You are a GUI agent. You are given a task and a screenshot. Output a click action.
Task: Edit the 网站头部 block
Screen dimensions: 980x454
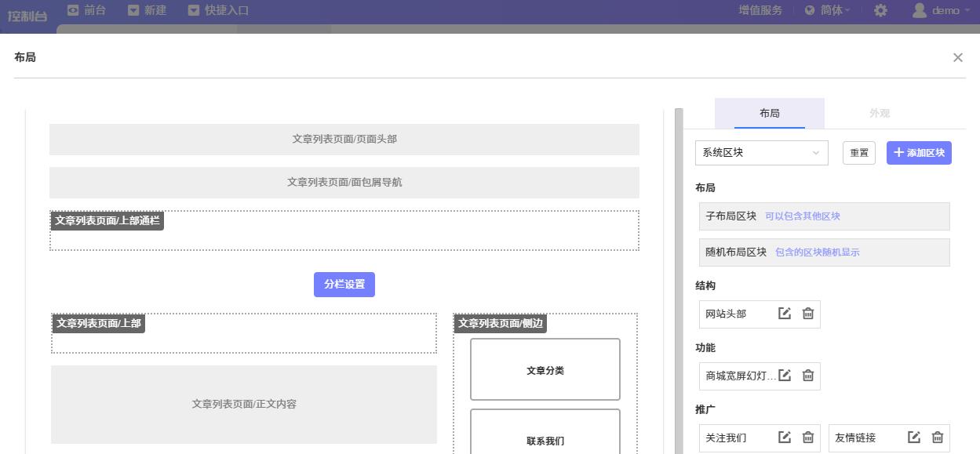point(785,314)
